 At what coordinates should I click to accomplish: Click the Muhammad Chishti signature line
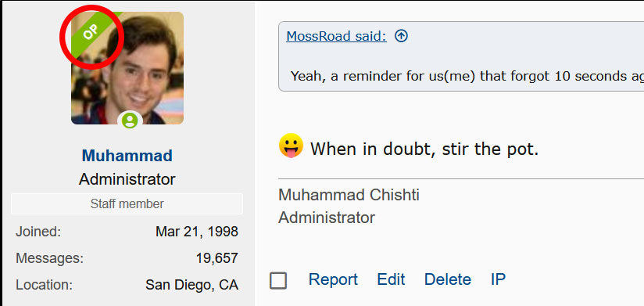pos(349,195)
